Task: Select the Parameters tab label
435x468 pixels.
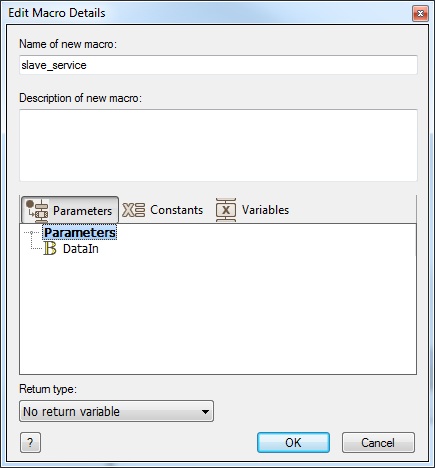Action: pyautogui.click(x=82, y=211)
